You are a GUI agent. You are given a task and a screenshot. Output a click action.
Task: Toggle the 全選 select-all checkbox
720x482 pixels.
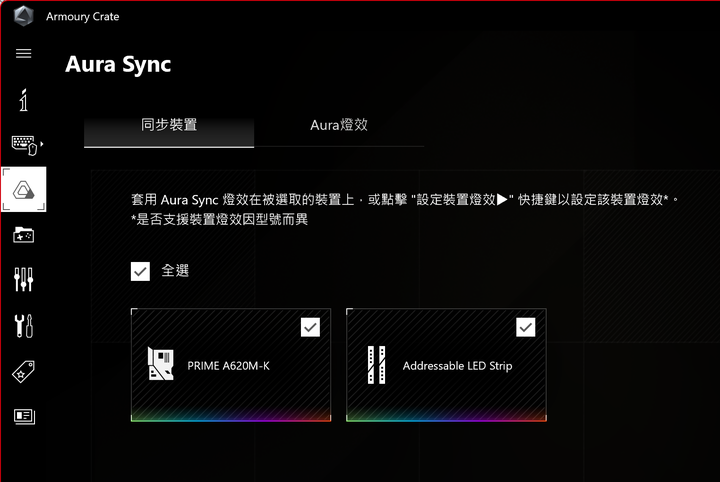coord(140,271)
